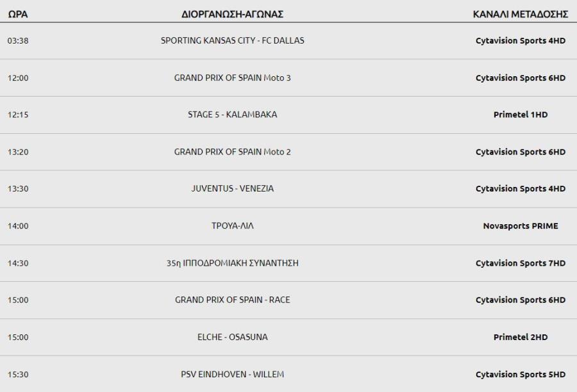The image size is (577, 392).
Task: Select the Stage 5 - Kalambaka event
Action: coord(233,115)
